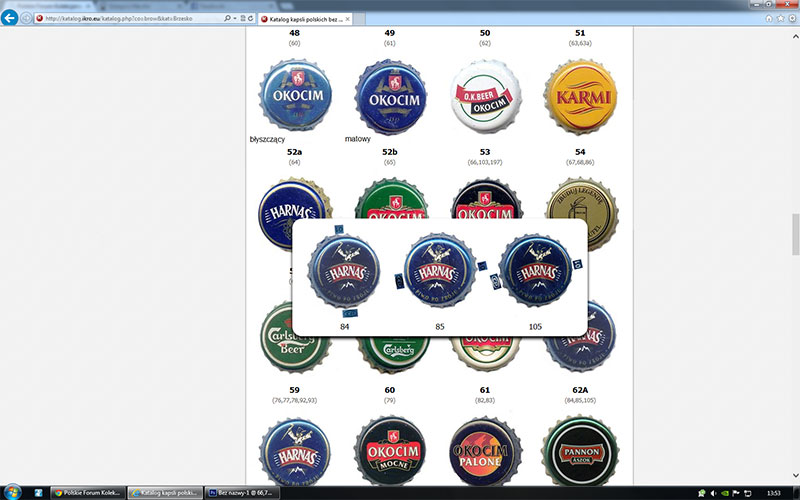Viewport: 800px width, 500px height.
Task: Click the system tray clock showing 13:53
Action: pyautogui.click(x=774, y=492)
